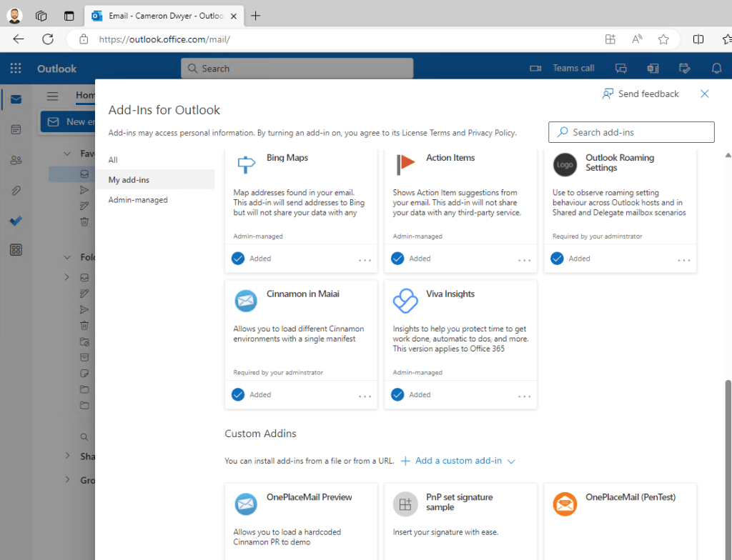Screen dimensions: 732x560
Task: Open more options for Outlook Roaming Settings
Action: pos(684,260)
